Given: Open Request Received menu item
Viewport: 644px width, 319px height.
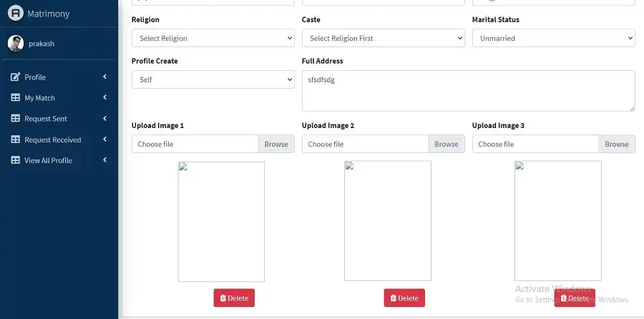Looking at the screenshot, I should (x=53, y=139).
